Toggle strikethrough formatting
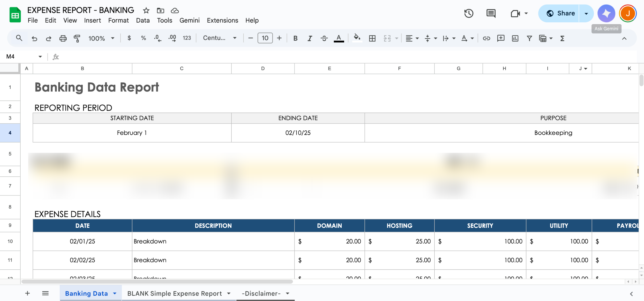 coord(324,38)
